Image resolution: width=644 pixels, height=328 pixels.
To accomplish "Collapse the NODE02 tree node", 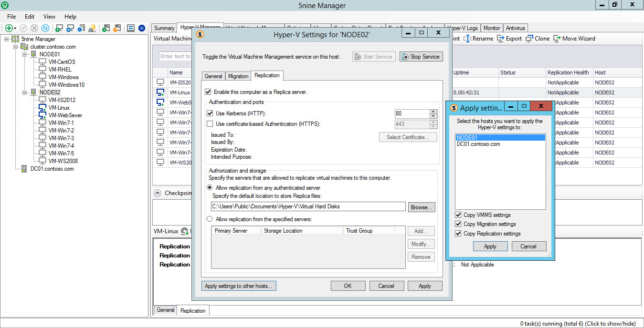I will coord(24,92).
